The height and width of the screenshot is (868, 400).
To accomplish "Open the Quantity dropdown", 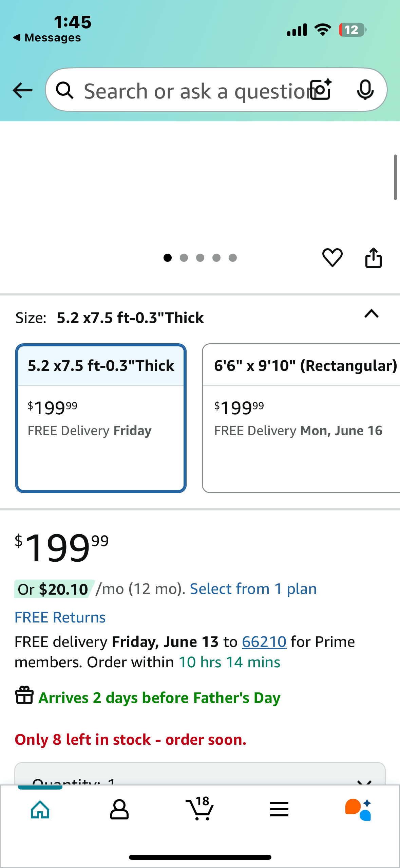I will [x=200, y=774].
